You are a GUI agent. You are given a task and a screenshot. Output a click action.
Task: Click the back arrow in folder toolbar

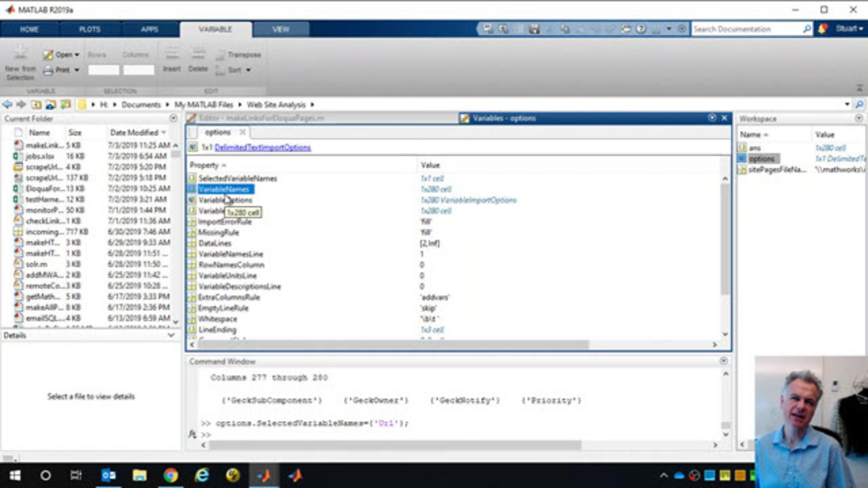click(7, 104)
